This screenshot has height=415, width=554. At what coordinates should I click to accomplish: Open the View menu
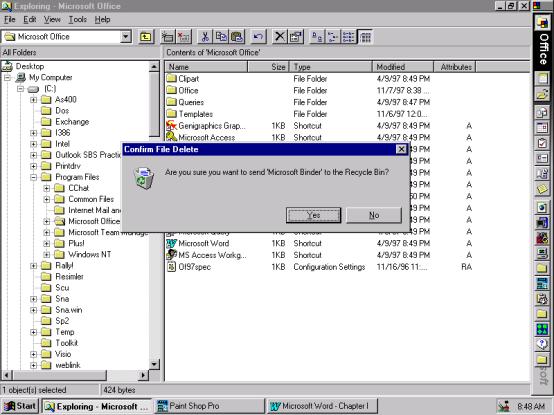[52, 19]
